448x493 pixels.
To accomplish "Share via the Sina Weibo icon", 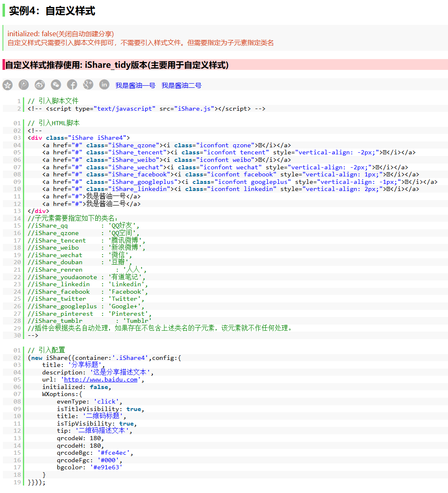I will point(40,84).
